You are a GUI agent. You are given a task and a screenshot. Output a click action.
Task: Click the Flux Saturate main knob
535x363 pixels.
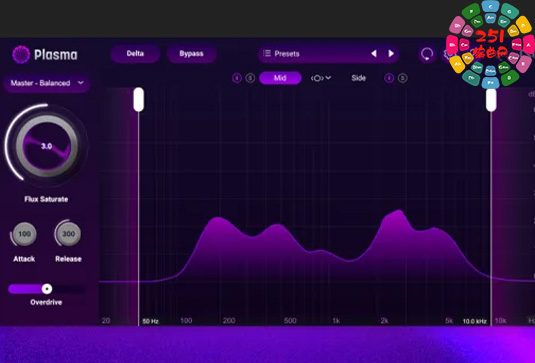[x=47, y=146]
